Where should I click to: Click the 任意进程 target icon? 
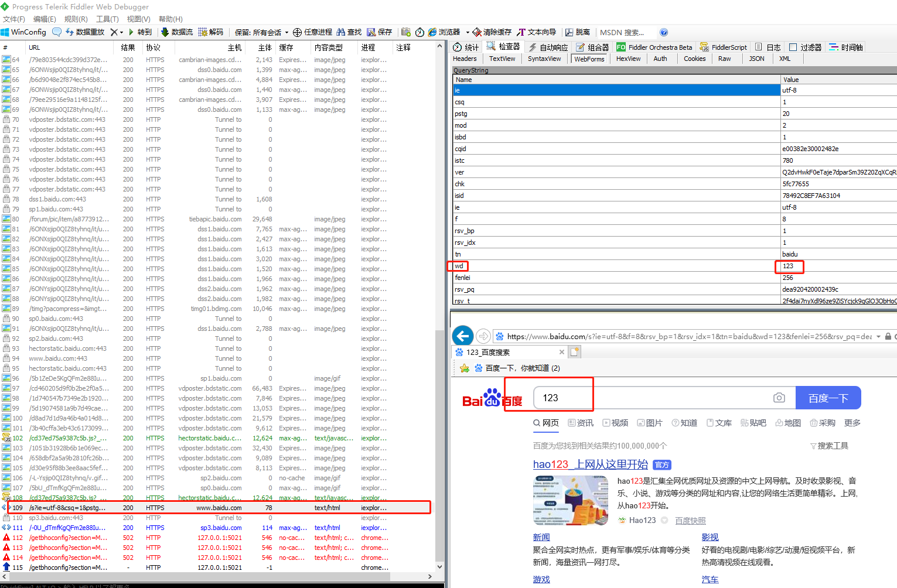297,32
